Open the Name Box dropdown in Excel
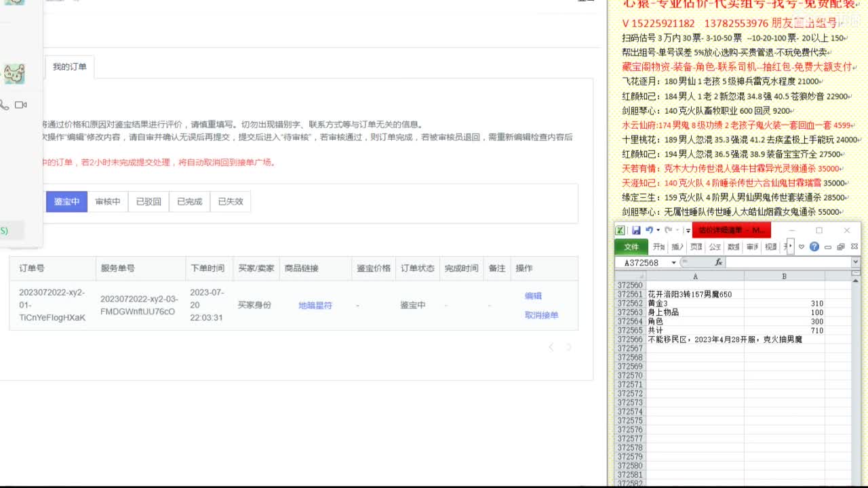868x488 pixels. point(673,262)
